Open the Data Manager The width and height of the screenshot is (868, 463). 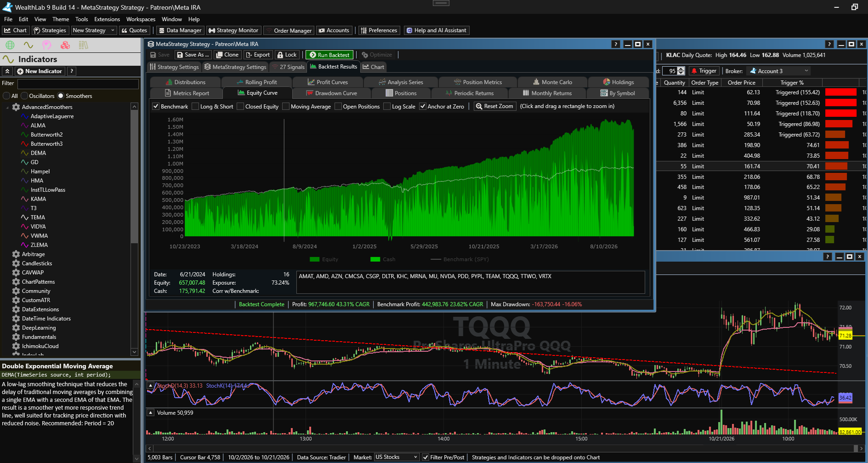click(180, 30)
